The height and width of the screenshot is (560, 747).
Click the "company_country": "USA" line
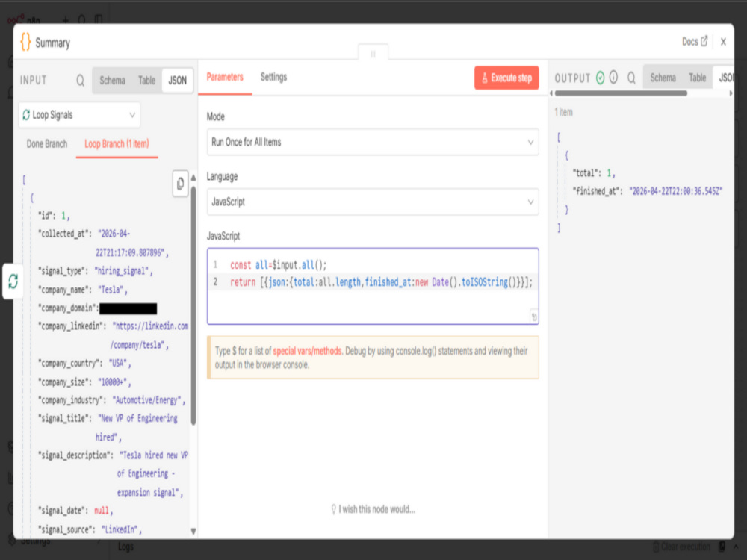click(x=84, y=364)
